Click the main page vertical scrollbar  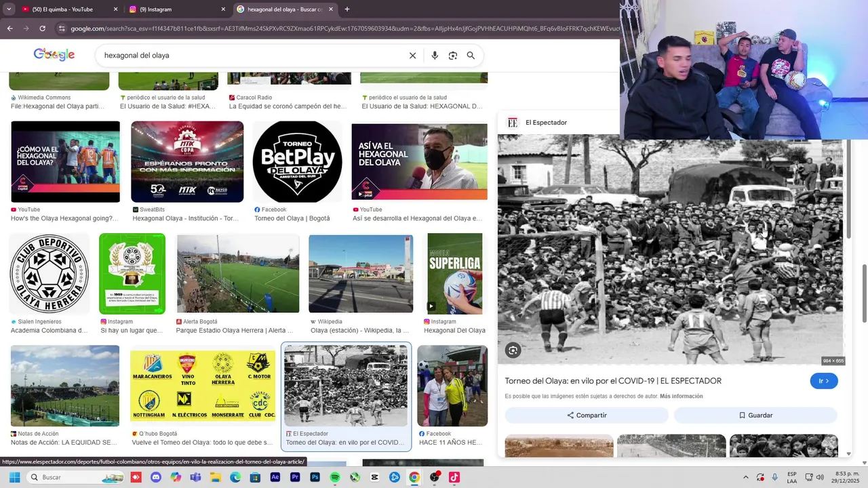click(864, 293)
